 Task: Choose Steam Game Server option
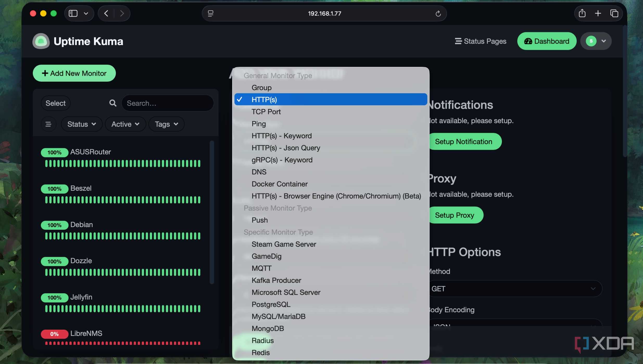(x=331, y=244)
